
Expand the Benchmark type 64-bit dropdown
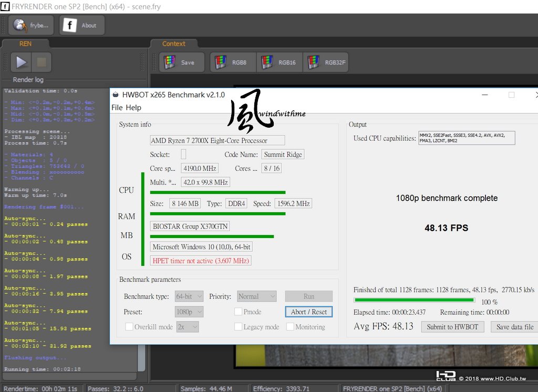point(189,296)
